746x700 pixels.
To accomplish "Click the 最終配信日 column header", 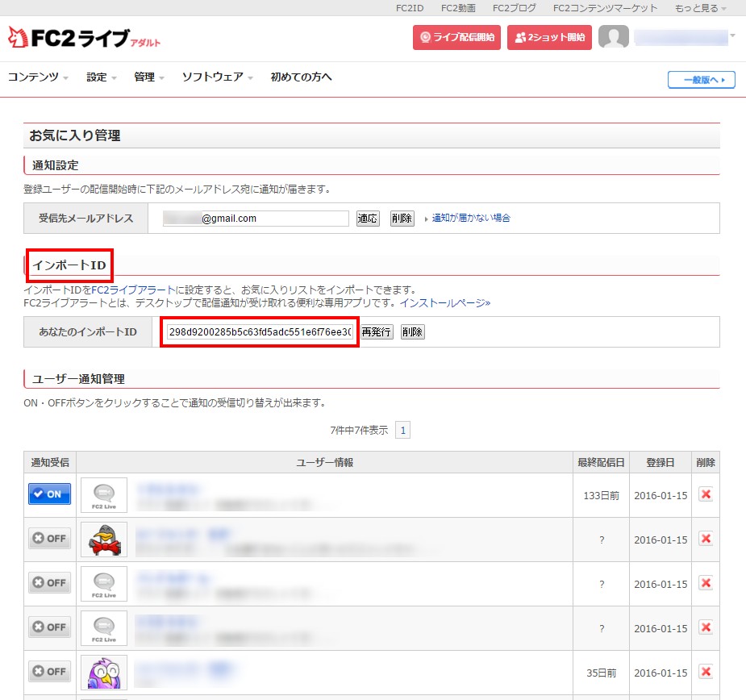I will coord(602,463).
